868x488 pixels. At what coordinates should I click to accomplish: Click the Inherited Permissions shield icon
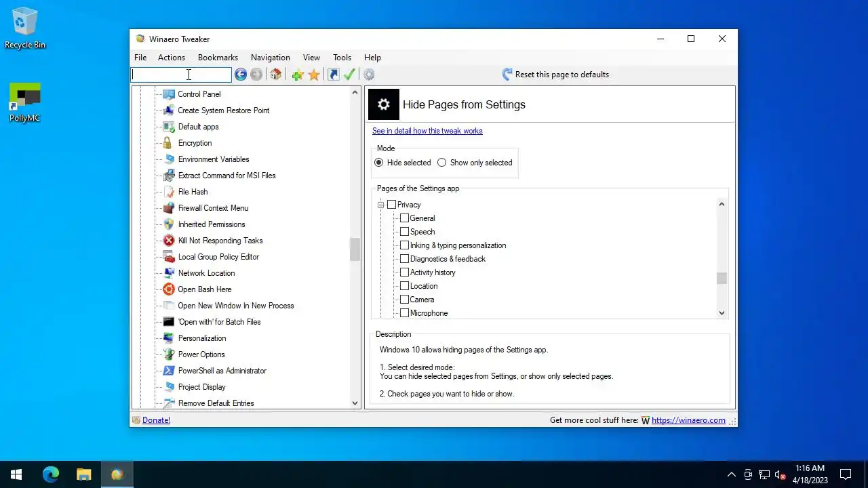(x=169, y=224)
